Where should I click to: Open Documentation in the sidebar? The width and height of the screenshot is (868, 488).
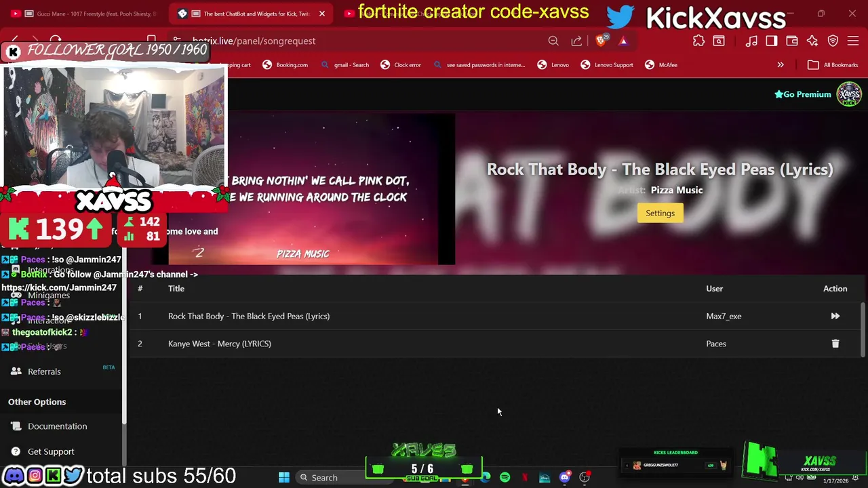pos(57,426)
